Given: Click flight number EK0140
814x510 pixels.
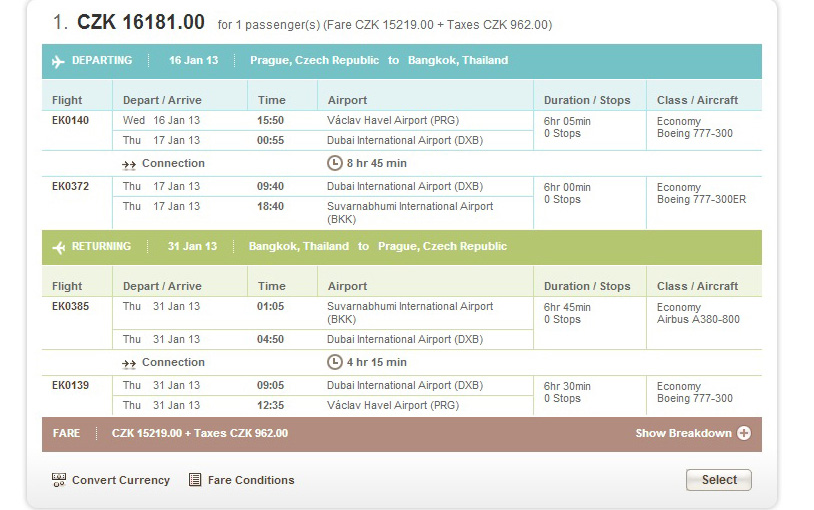Looking at the screenshot, I should pyautogui.click(x=70, y=120).
